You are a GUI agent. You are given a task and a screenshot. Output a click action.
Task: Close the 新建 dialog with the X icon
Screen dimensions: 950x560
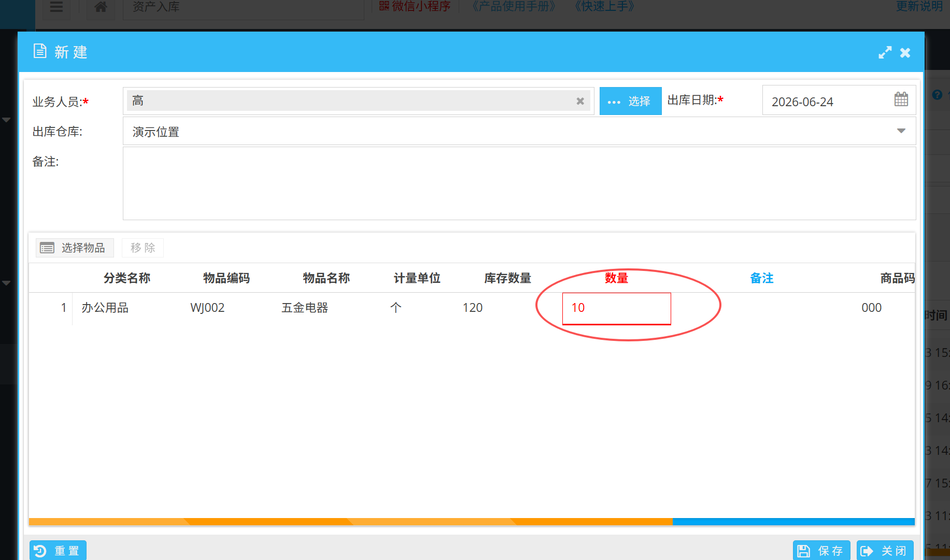[x=905, y=53]
